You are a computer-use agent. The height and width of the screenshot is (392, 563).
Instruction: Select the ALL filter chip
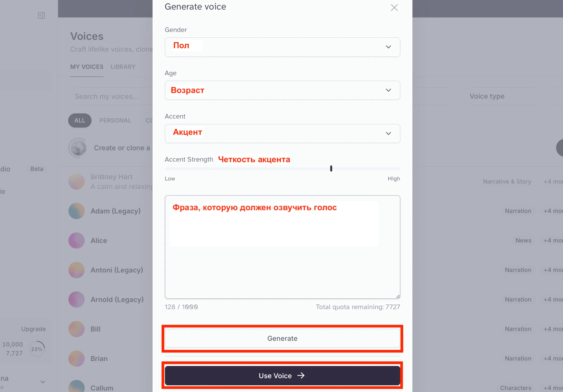(x=80, y=120)
